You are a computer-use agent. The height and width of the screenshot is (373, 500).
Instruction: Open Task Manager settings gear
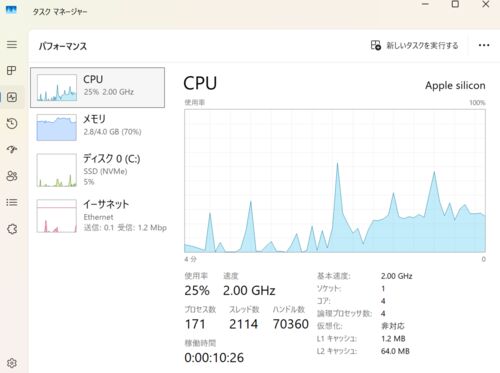pyautogui.click(x=12, y=363)
